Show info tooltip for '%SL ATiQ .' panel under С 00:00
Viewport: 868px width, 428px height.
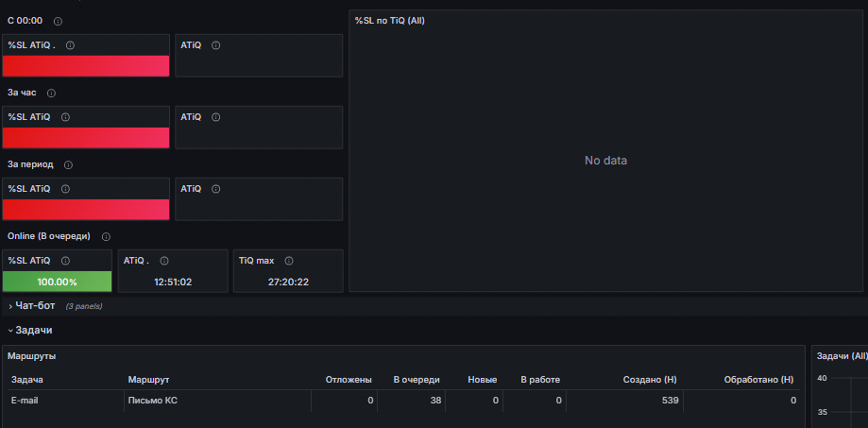pos(70,45)
